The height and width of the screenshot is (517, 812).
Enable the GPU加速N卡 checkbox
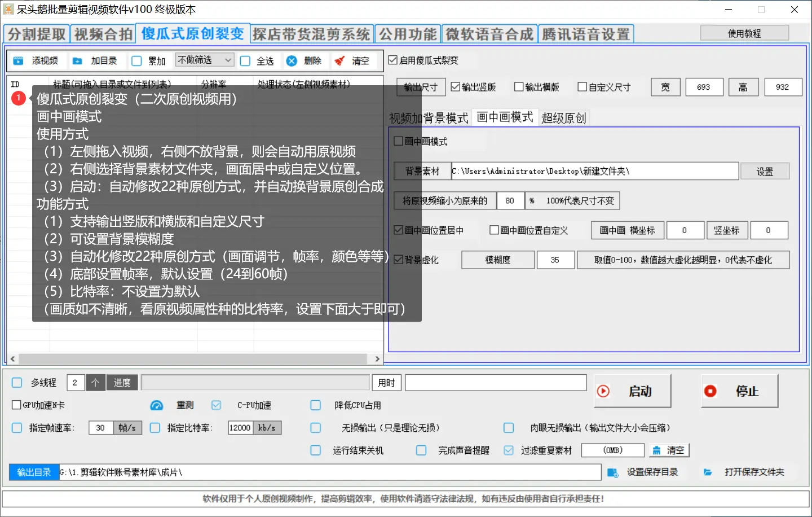[x=16, y=405]
